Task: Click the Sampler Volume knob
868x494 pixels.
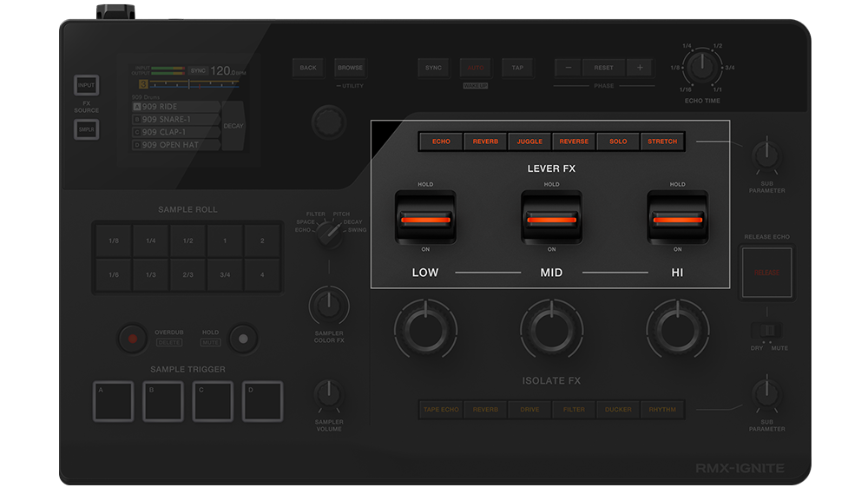Action: pos(328,394)
